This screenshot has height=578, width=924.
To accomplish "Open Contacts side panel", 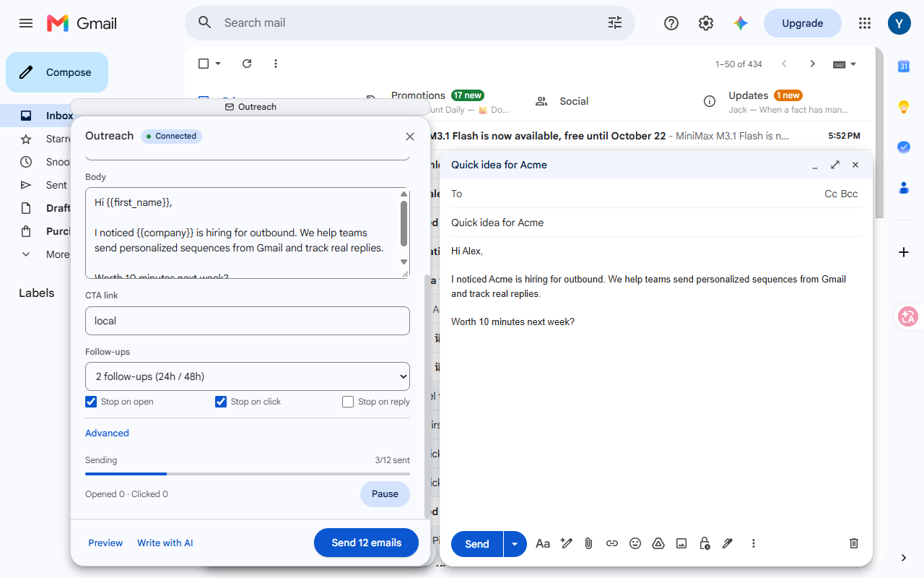I will (x=904, y=187).
